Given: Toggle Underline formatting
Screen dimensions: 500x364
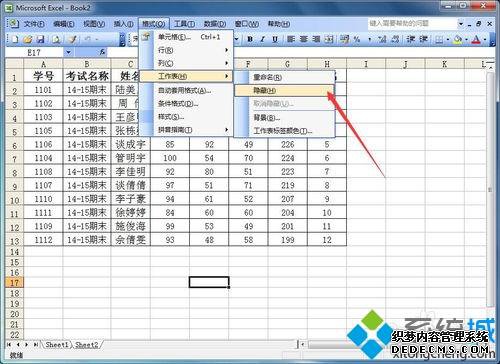Looking at the screenshot, I should point(275,39).
